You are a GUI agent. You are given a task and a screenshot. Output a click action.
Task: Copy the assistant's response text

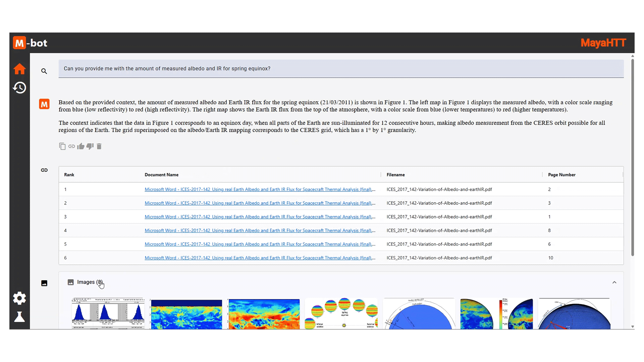pyautogui.click(x=62, y=146)
